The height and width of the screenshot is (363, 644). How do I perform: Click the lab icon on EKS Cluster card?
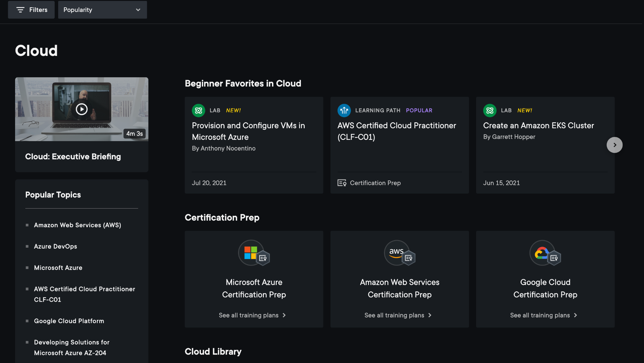point(490,110)
